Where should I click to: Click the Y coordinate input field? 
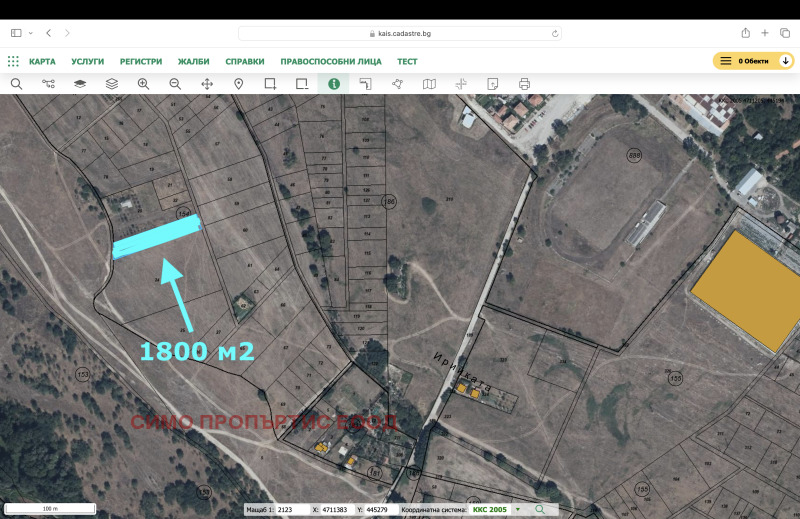click(x=382, y=509)
